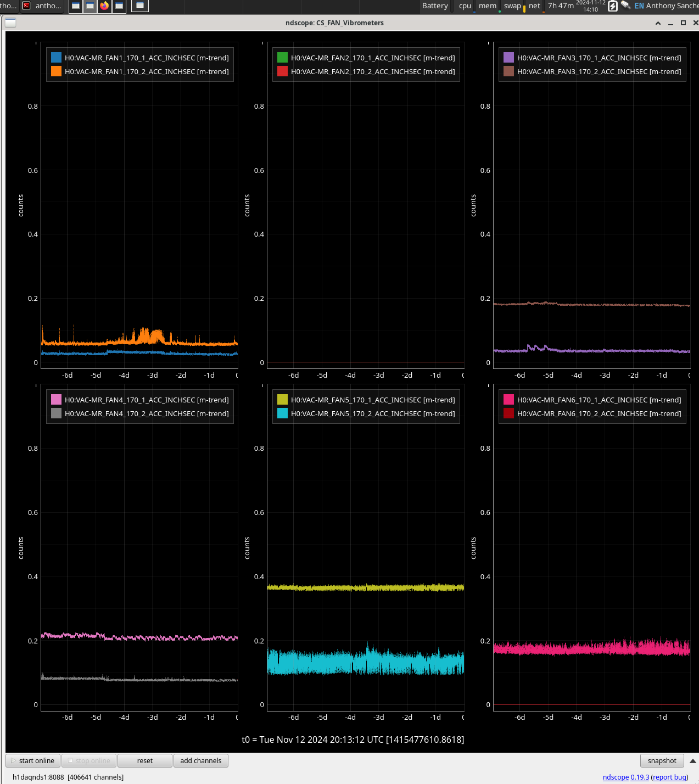The width and height of the screenshot is (699, 784).
Task: Click the grayed 'stop online' button
Action: (89, 761)
